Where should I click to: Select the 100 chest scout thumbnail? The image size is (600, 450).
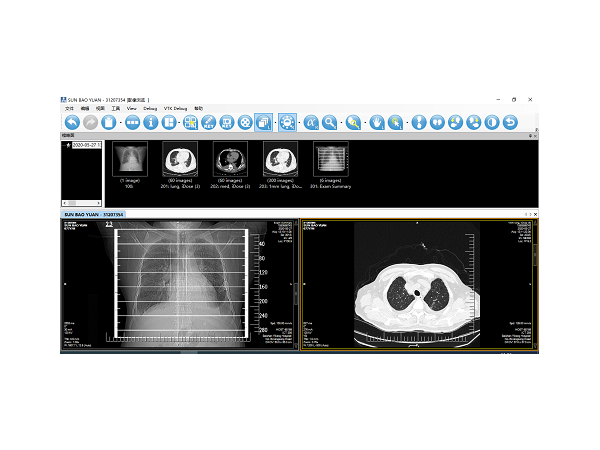point(129,159)
